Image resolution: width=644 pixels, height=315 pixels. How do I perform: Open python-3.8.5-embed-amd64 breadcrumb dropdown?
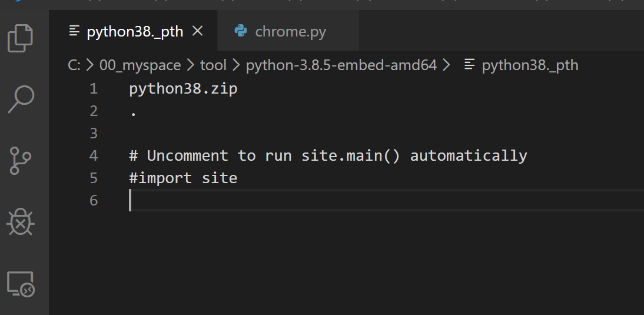pyautogui.click(x=341, y=65)
